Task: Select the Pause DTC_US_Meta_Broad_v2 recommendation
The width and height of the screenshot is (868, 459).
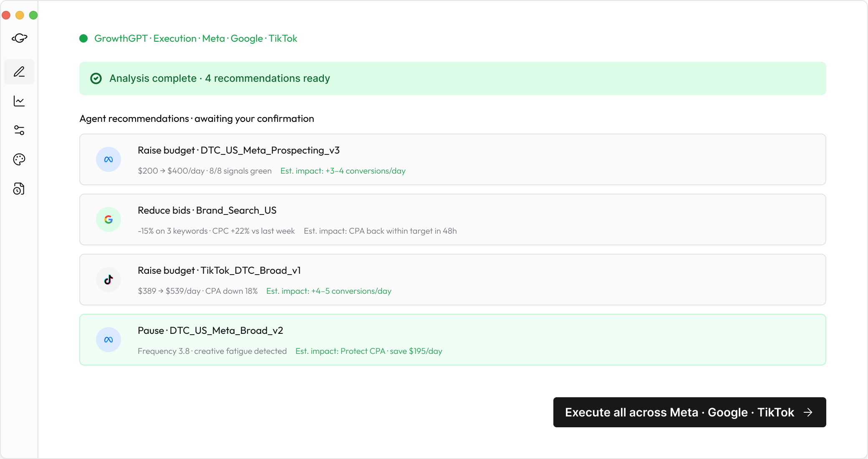Action: 452,340
